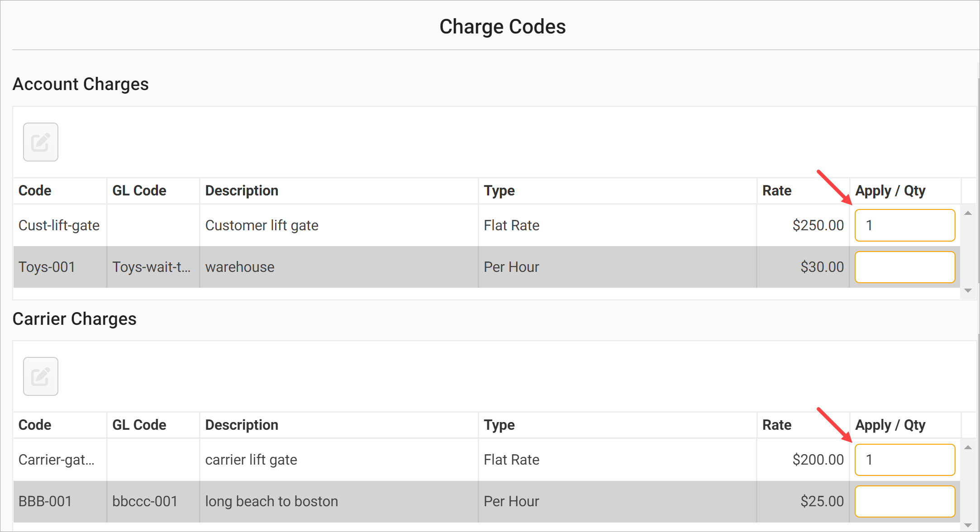Screen dimensions: 980x532
Task: Click scroll-down arrow on Account Charges table
Action: point(968,290)
